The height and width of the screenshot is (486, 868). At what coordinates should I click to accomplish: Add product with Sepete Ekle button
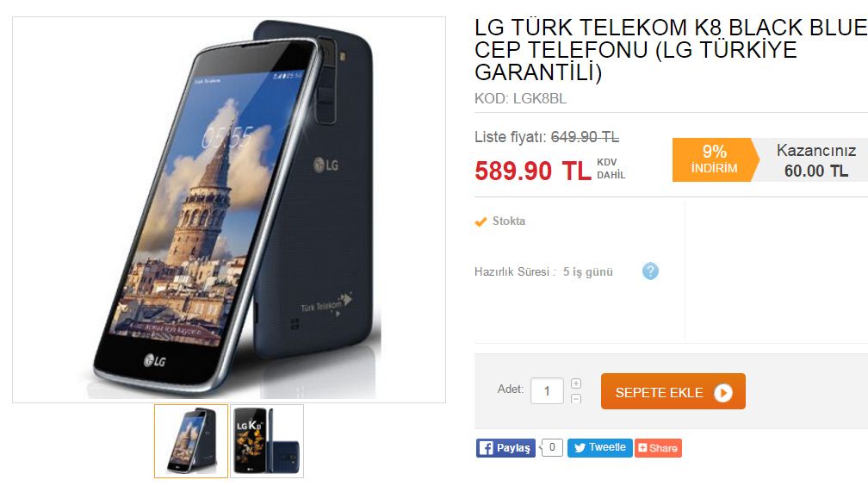[673, 392]
